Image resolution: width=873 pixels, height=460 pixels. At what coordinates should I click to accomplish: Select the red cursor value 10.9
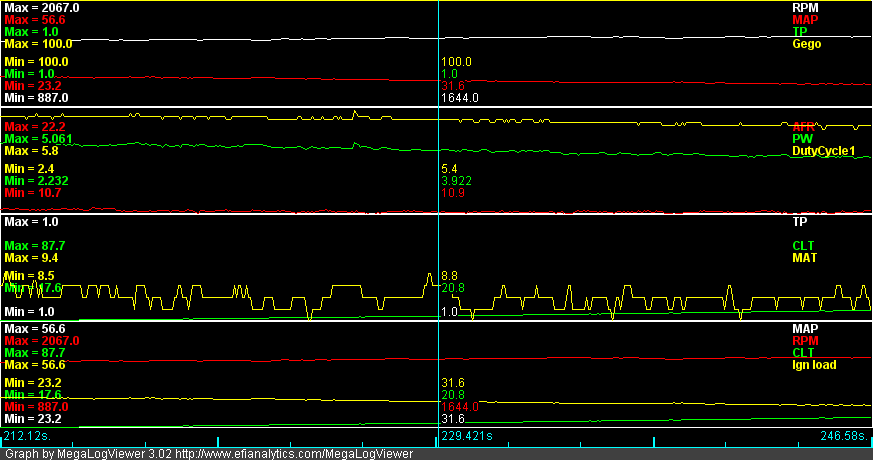(453, 193)
